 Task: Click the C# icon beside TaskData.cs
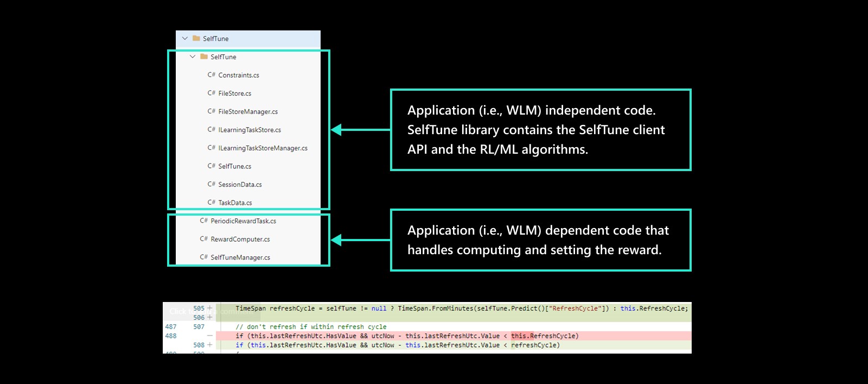[x=211, y=203]
